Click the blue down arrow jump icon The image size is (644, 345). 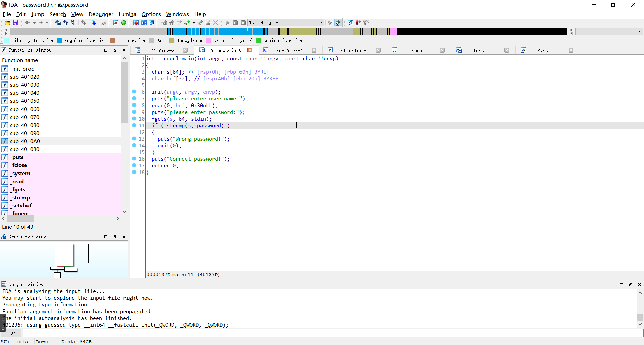tap(94, 23)
